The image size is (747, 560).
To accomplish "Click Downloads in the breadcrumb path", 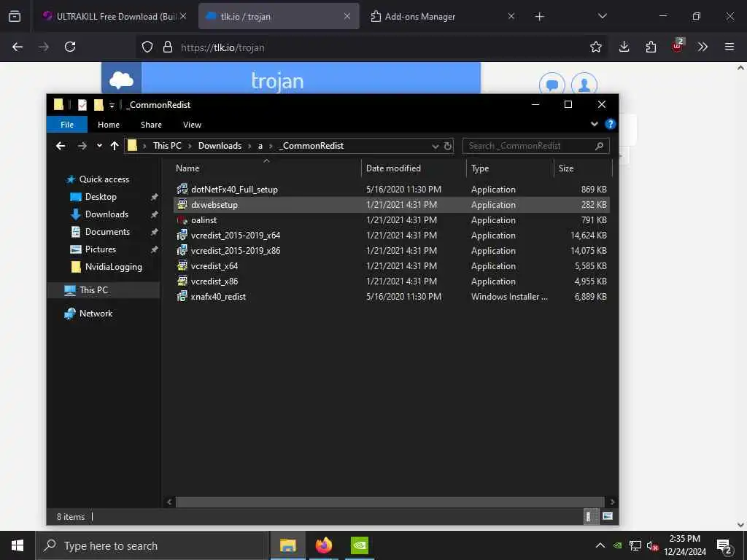I will click(220, 146).
